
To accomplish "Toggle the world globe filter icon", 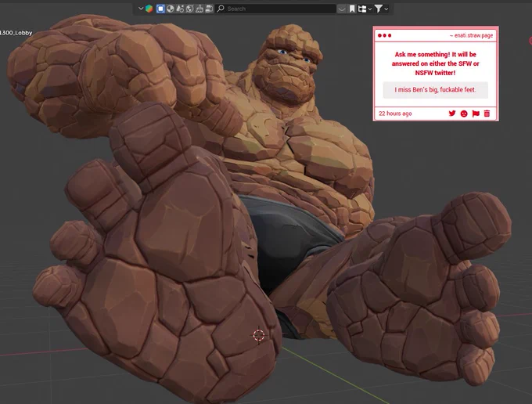I will tap(189, 9).
